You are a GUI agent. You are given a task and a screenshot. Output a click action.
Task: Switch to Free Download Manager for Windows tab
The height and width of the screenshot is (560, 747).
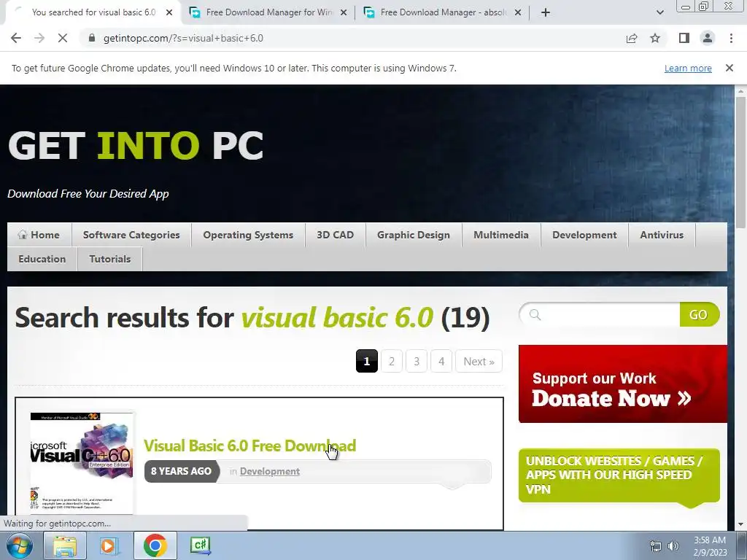tap(268, 12)
